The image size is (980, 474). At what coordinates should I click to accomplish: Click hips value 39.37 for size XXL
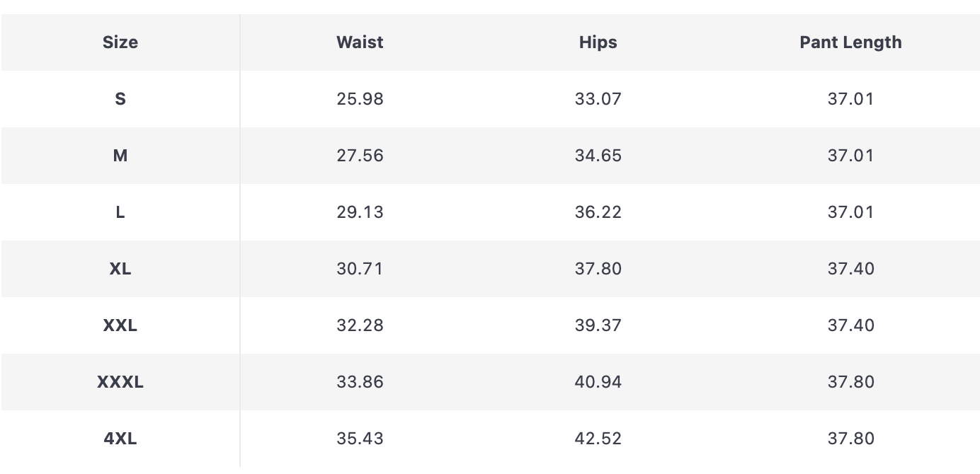coord(598,325)
